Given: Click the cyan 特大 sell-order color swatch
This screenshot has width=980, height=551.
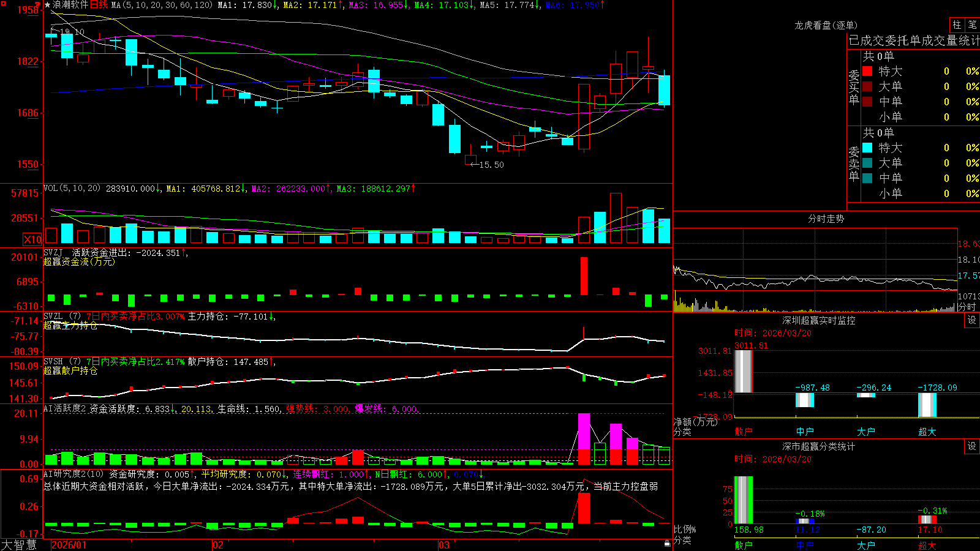Looking at the screenshot, I should (x=867, y=148).
